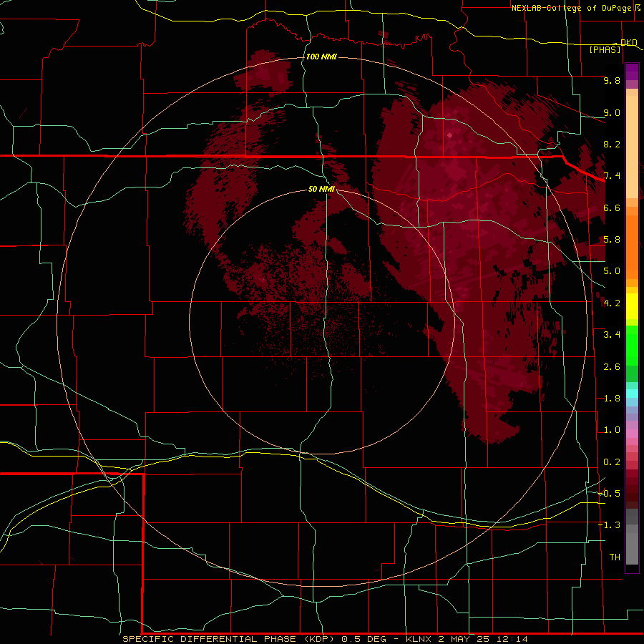
Task: Click the 7.4 value on the color scale
Action: click(612, 176)
